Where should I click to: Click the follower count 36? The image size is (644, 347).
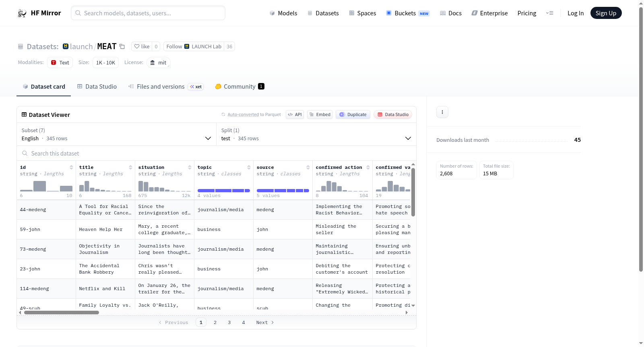click(229, 46)
